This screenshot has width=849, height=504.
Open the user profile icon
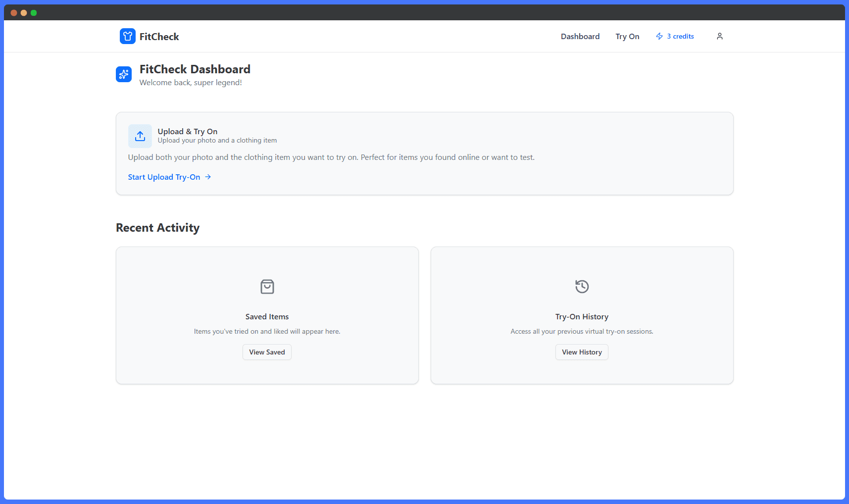point(719,36)
